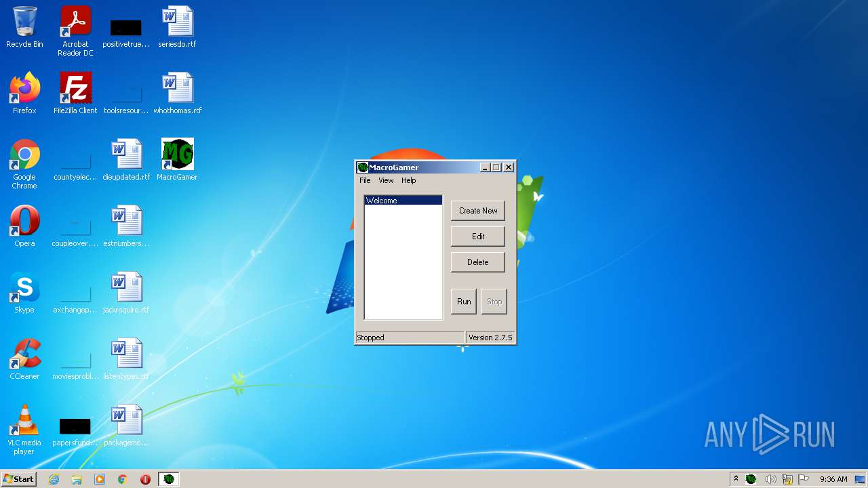Click the Version 2.7.5 status text
This screenshot has width=868, height=488.
coord(490,338)
